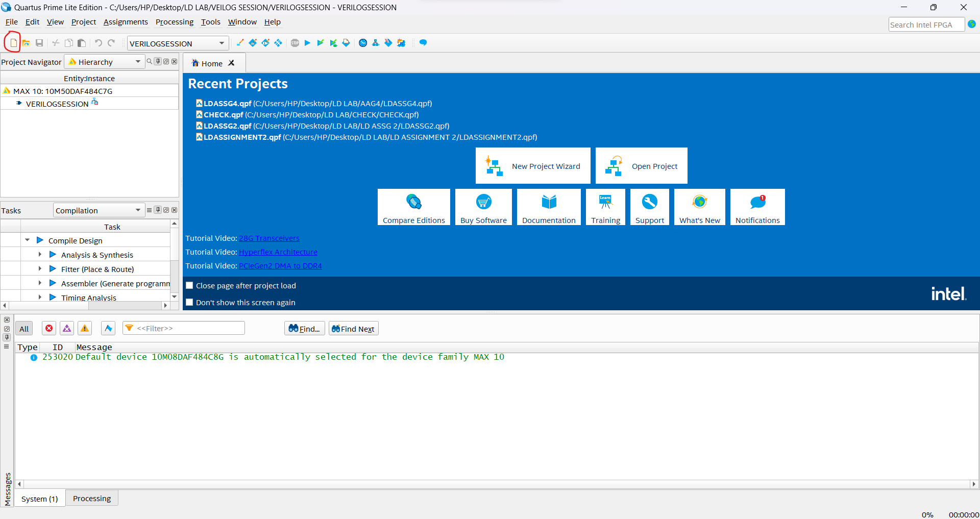This screenshot has height=519, width=980.
Task: Click the Stop Processing icon
Action: (x=295, y=43)
